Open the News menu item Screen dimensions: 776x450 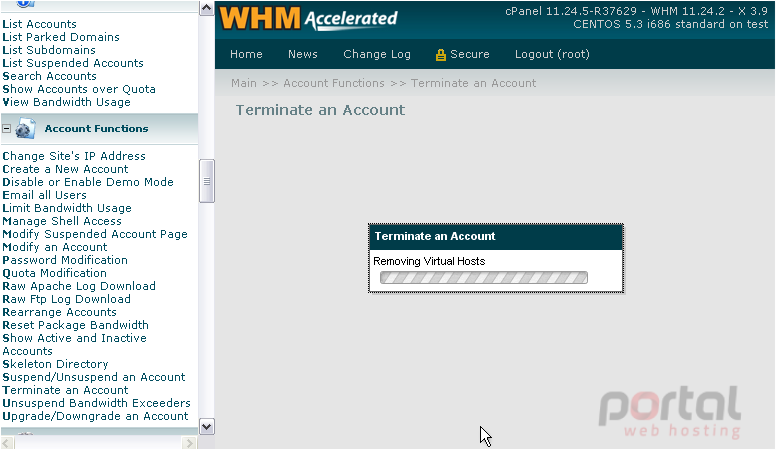pos(303,54)
